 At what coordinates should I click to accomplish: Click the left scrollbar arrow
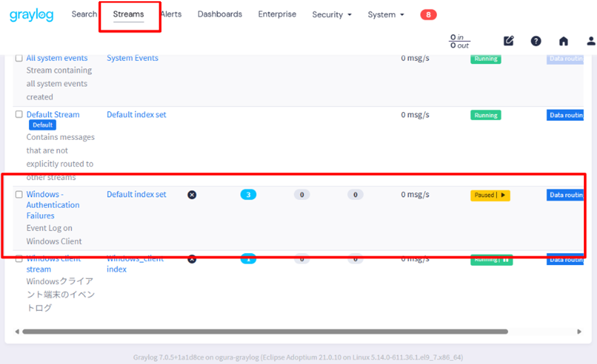[x=17, y=332]
